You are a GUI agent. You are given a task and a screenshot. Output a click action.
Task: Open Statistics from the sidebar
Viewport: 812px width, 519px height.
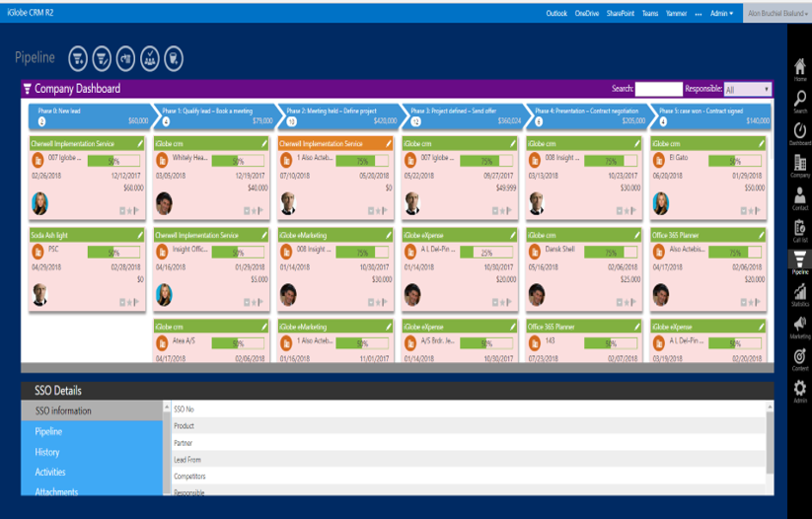point(799,295)
